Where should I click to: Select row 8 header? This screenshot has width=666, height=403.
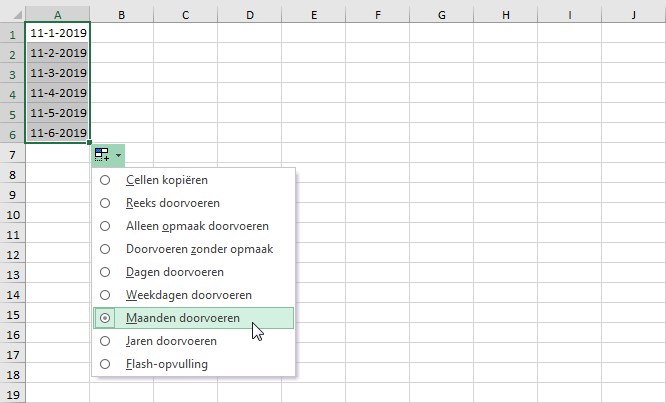point(12,173)
